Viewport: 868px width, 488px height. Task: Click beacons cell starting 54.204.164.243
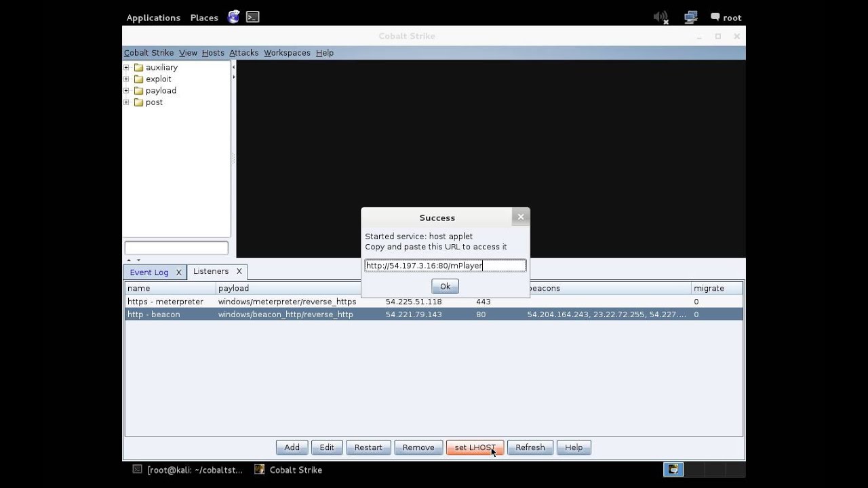[x=606, y=314]
